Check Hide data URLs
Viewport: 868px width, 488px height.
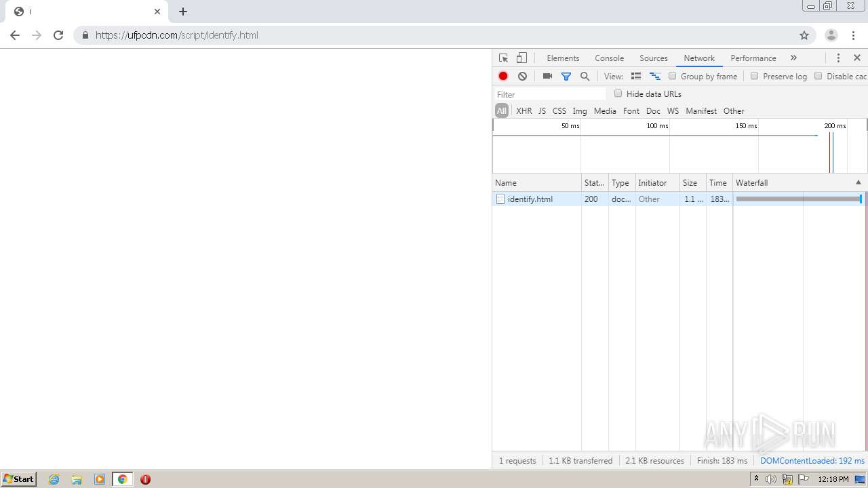click(618, 94)
